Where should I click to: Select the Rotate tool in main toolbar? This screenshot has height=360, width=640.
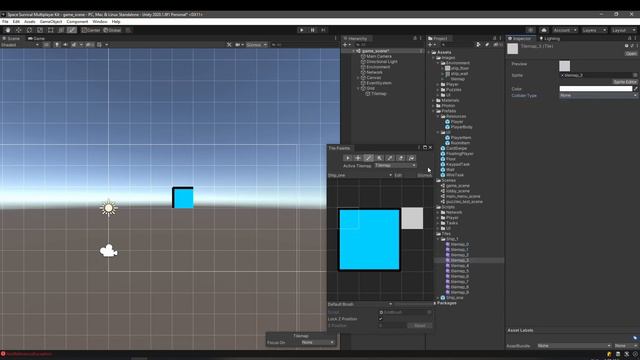(x=29, y=30)
